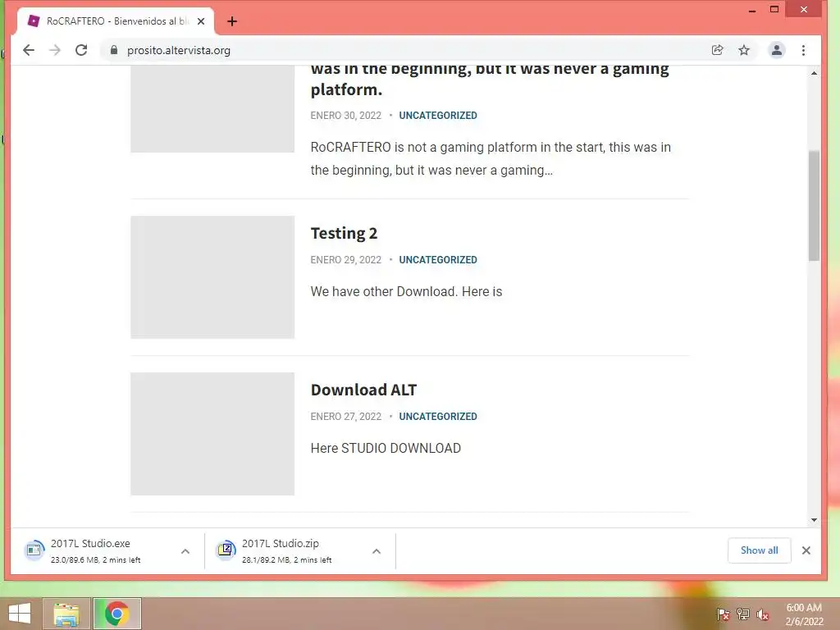
Task: Select the RoCRAFTERO browser tab
Action: coord(116,21)
